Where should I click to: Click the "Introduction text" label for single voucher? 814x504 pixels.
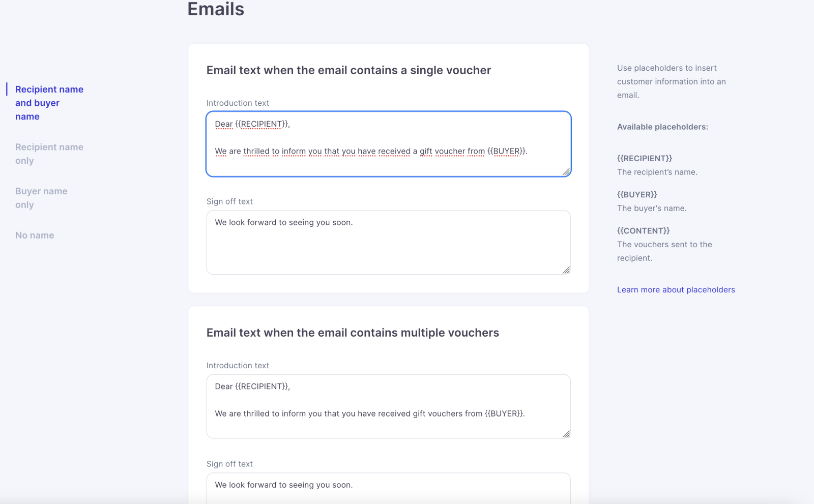[x=238, y=103]
